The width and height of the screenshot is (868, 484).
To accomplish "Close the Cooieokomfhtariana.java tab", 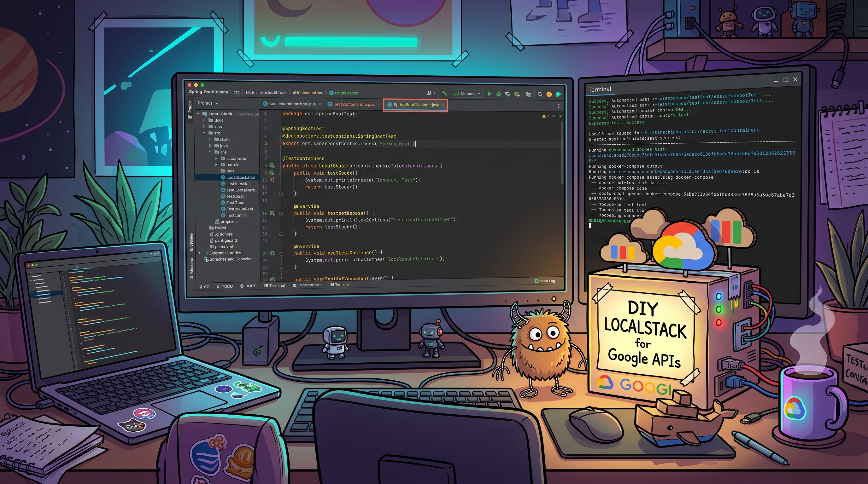I will (x=320, y=104).
